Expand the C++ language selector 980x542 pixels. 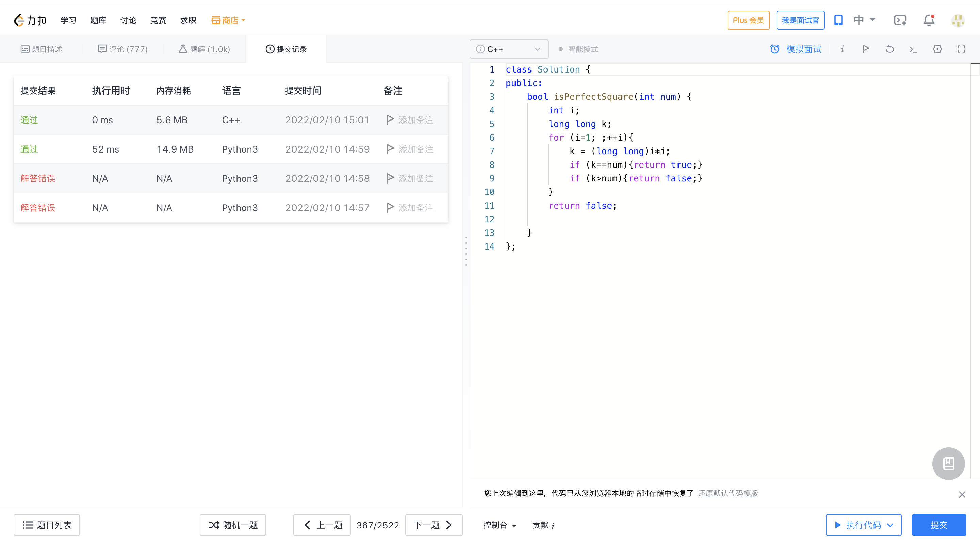tap(509, 49)
